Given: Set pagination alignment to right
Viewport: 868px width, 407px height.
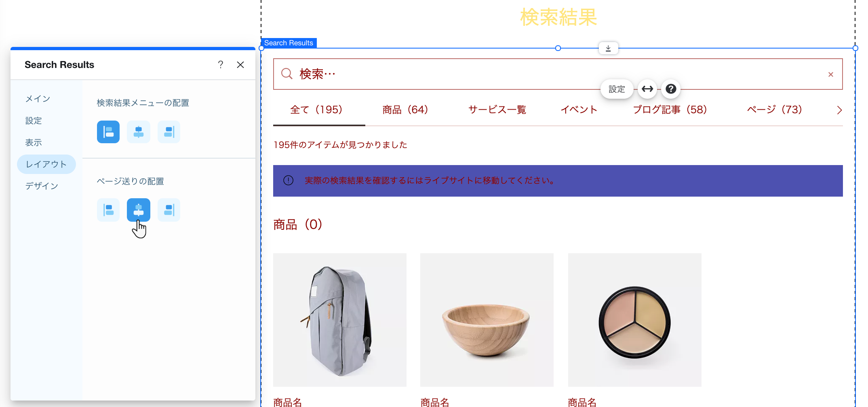Looking at the screenshot, I should (x=169, y=210).
